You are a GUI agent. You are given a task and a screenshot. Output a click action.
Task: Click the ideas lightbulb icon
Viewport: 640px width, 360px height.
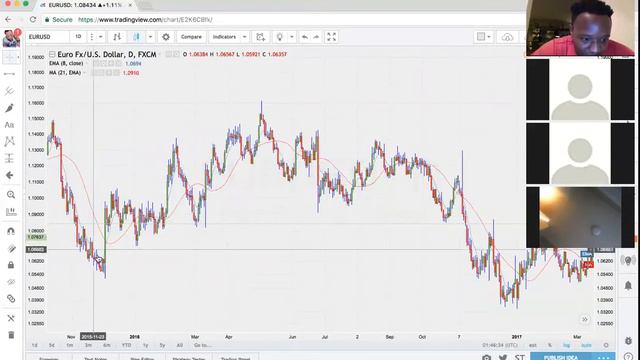280,37
